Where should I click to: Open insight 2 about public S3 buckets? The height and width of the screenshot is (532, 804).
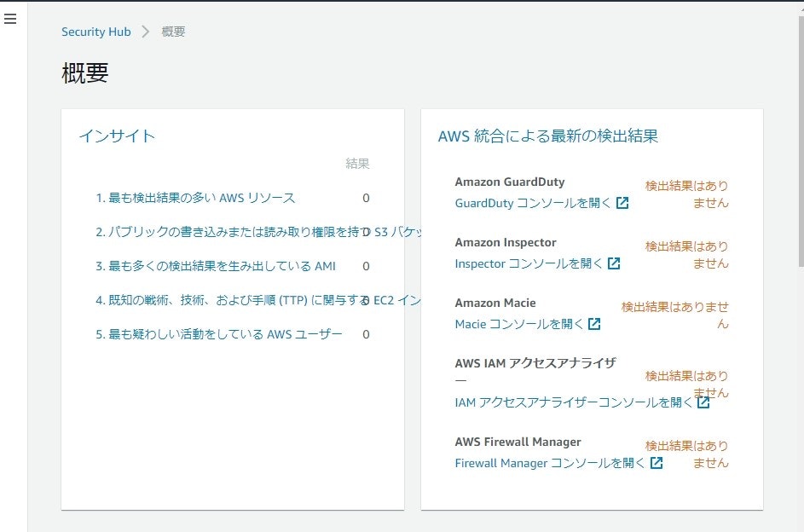coord(258,232)
